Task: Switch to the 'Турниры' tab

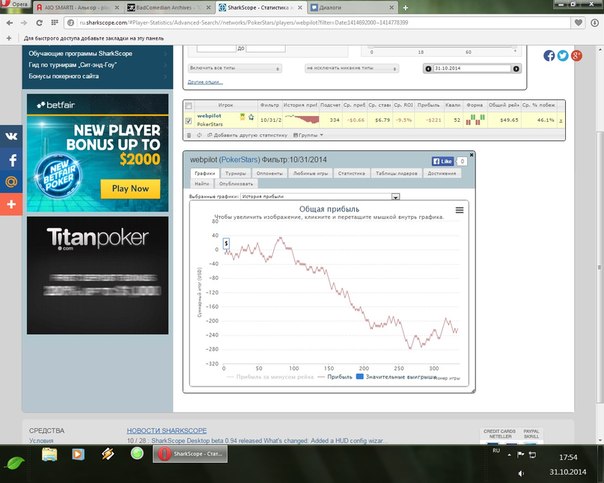Action: [235, 173]
